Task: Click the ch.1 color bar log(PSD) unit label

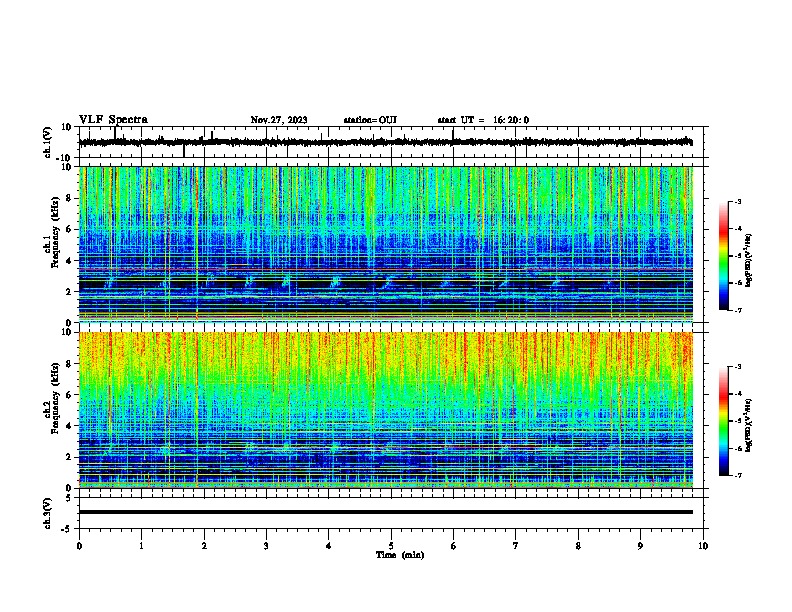Action: click(x=749, y=260)
